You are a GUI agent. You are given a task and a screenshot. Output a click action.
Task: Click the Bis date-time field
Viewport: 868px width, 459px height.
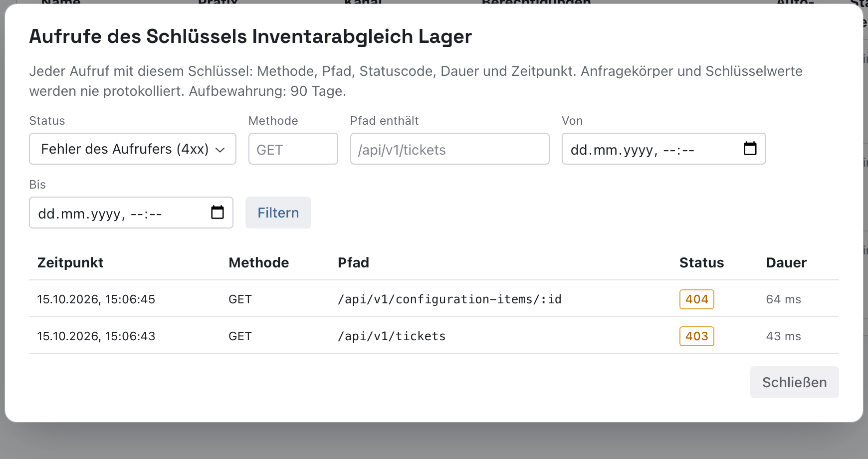tap(131, 213)
